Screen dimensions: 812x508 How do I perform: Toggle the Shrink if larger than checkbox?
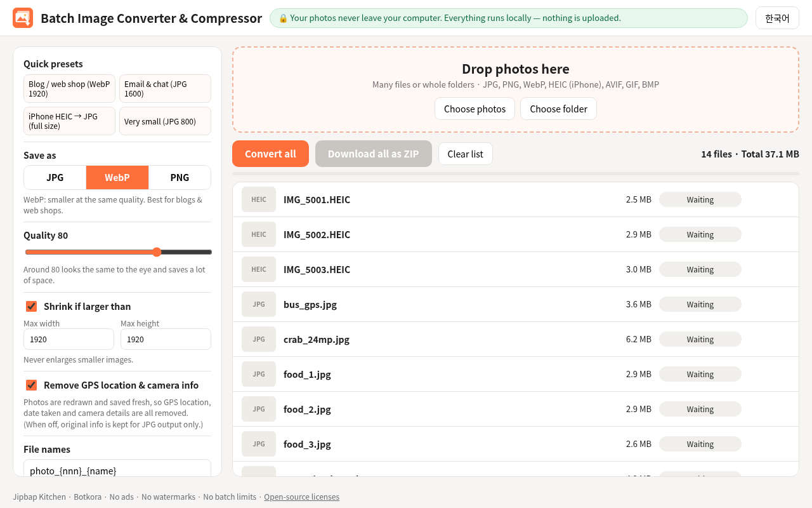[31, 307]
